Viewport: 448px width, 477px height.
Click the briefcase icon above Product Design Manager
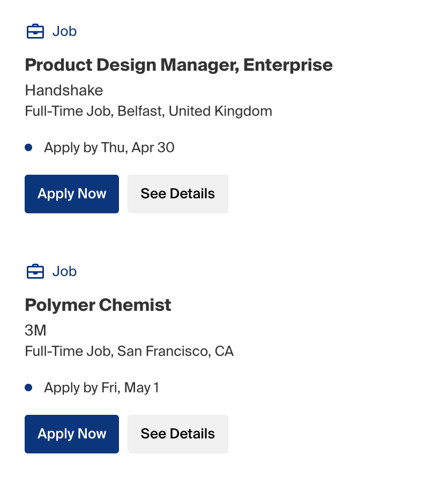pyautogui.click(x=35, y=31)
